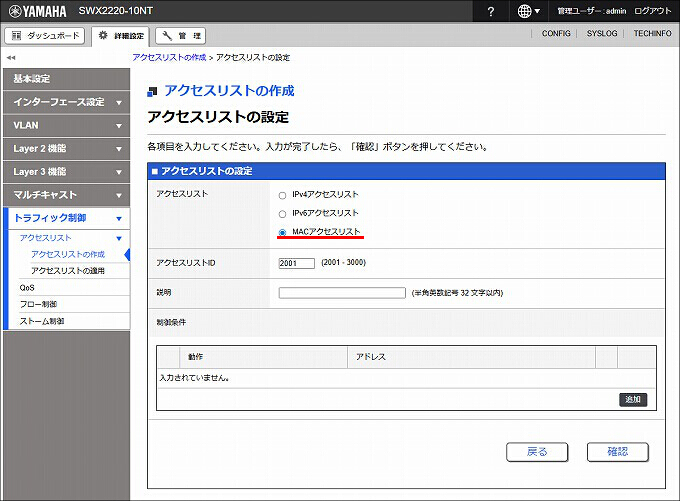This screenshot has width=680, height=501.
Task: Click ログアウト to log out
Action: (x=652, y=11)
